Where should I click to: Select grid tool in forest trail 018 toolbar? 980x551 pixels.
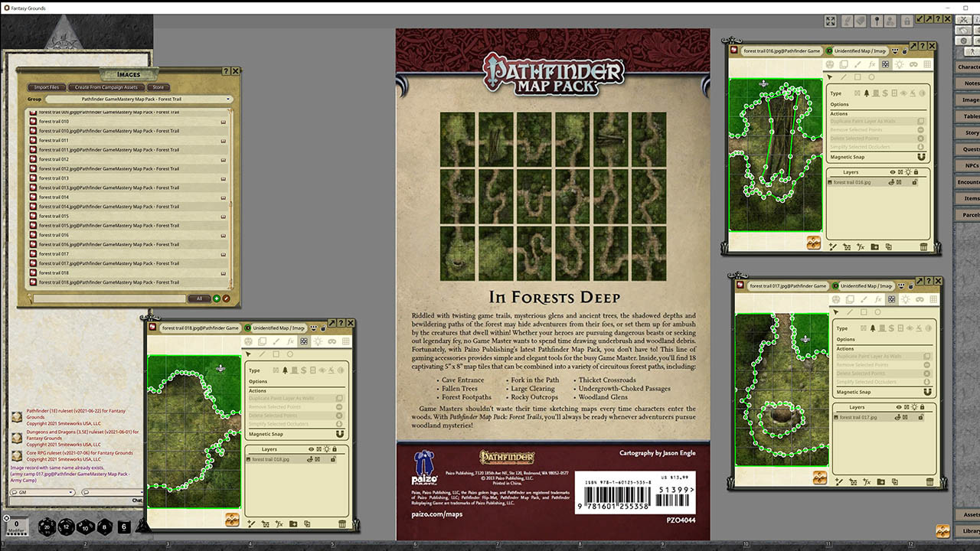(x=346, y=341)
